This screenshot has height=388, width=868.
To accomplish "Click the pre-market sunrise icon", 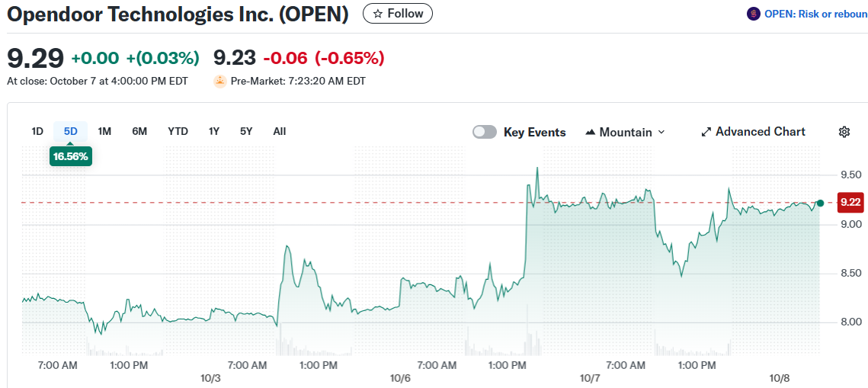I will (x=220, y=81).
